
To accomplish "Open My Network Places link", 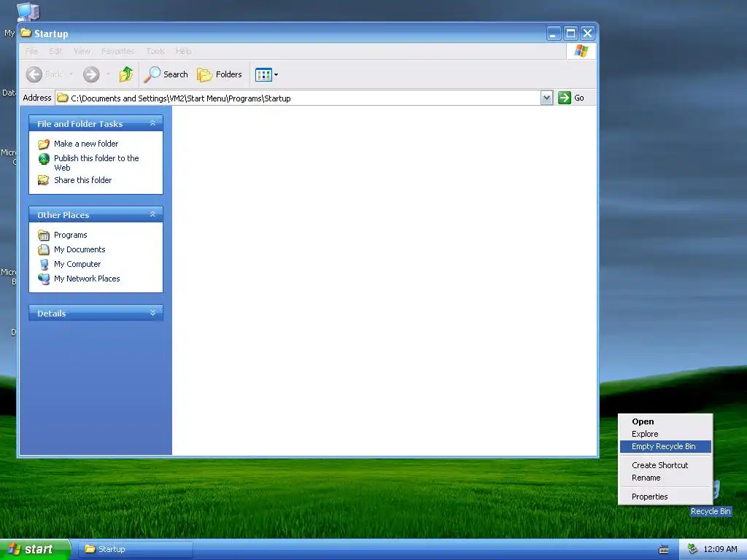I will (x=87, y=279).
